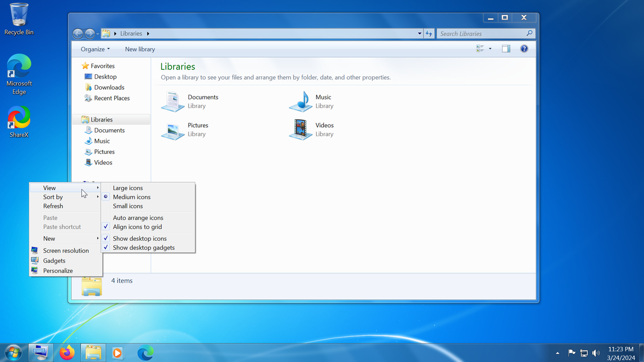Image resolution: width=644 pixels, height=362 pixels.
Task: Toggle Show desktop gadgets
Action: click(x=148, y=247)
